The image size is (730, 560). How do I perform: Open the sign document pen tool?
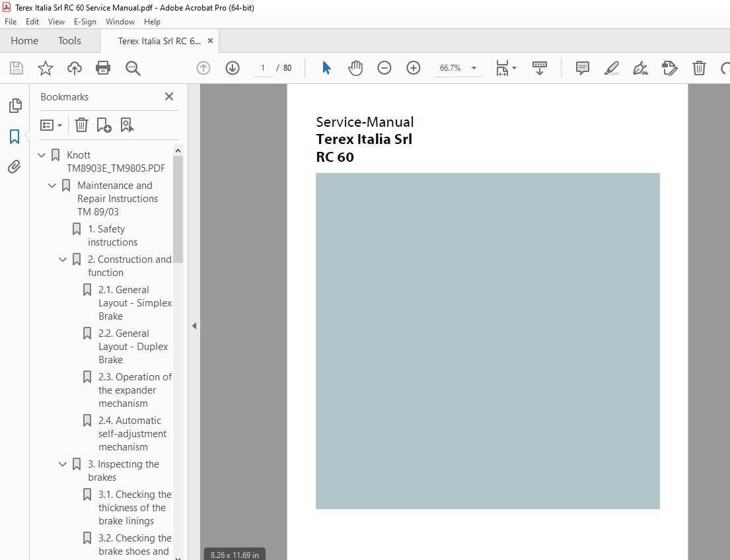[640, 68]
